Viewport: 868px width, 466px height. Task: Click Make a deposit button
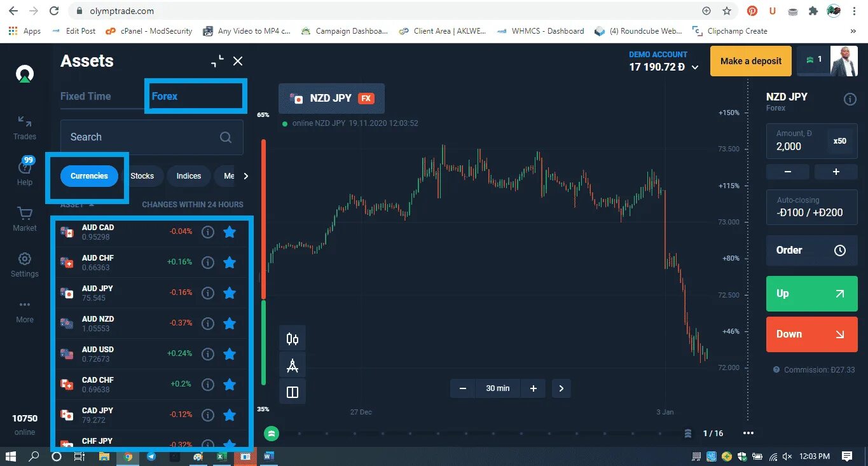click(751, 61)
